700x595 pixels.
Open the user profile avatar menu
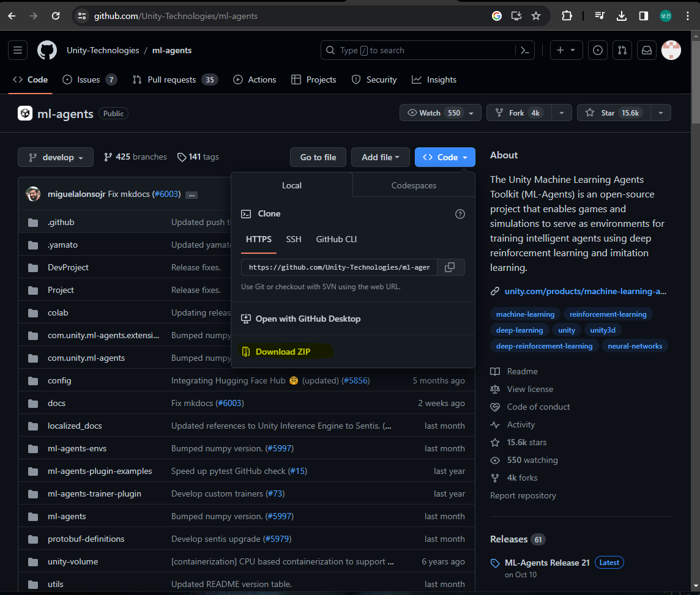click(671, 50)
